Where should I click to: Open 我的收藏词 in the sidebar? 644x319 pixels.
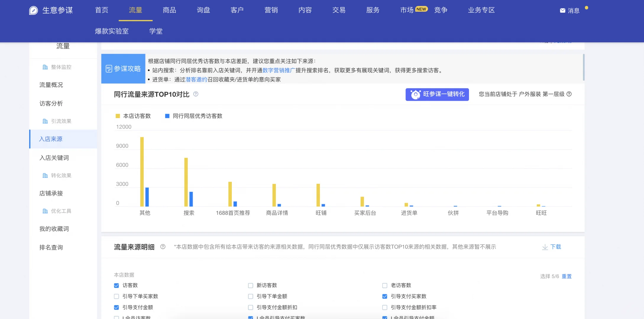coord(54,229)
